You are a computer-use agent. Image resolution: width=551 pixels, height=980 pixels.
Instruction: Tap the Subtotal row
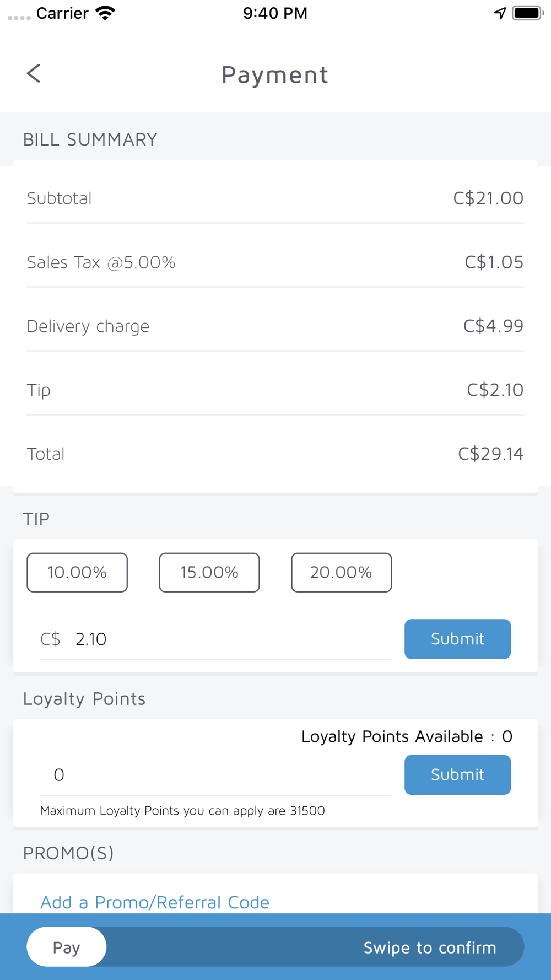275,198
